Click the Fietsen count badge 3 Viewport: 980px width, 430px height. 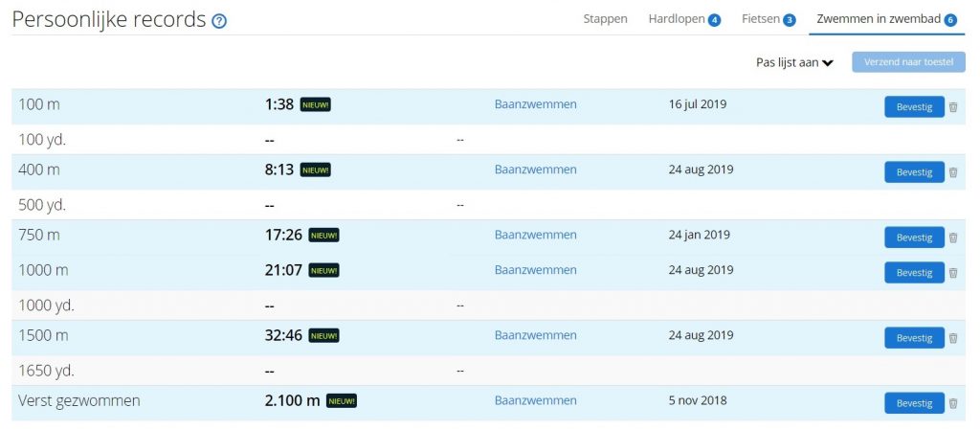point(790,21)
